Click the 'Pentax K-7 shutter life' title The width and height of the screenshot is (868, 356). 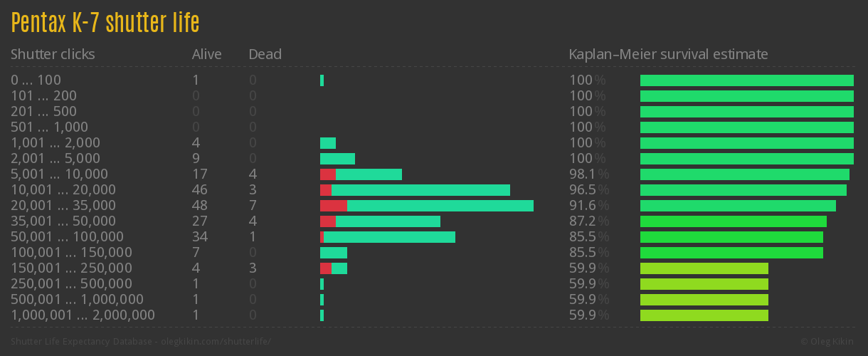pos(105,23)
